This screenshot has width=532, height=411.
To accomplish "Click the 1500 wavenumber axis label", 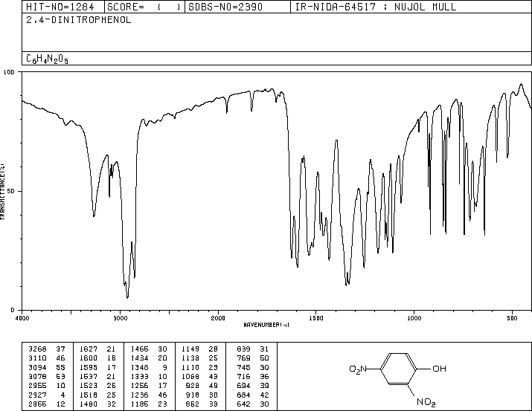I will pyautogui.click(x=316, y=318).
